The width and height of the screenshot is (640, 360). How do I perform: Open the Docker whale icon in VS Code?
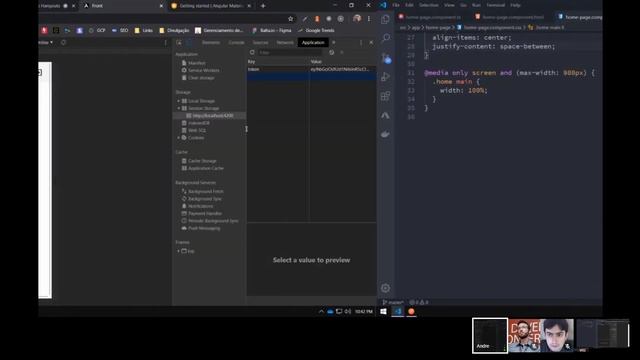pyautogui.click(x=385, y=134)
